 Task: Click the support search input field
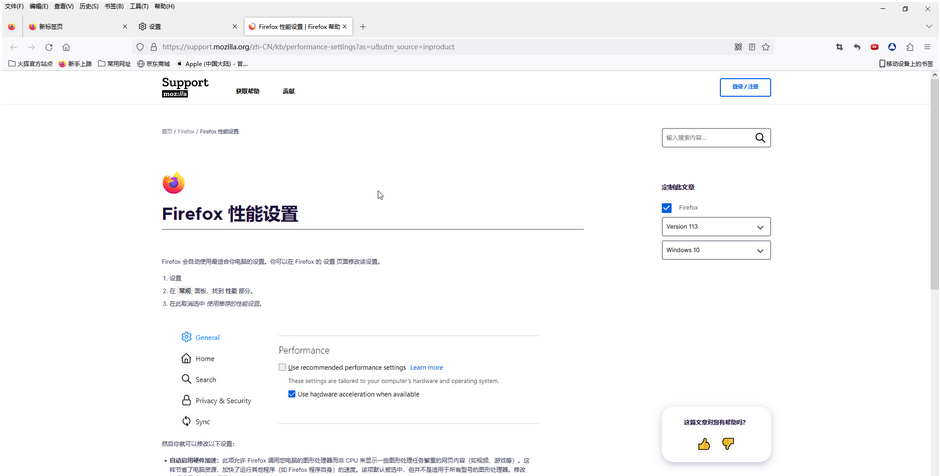pyautogui.click(x=708, y=138)
